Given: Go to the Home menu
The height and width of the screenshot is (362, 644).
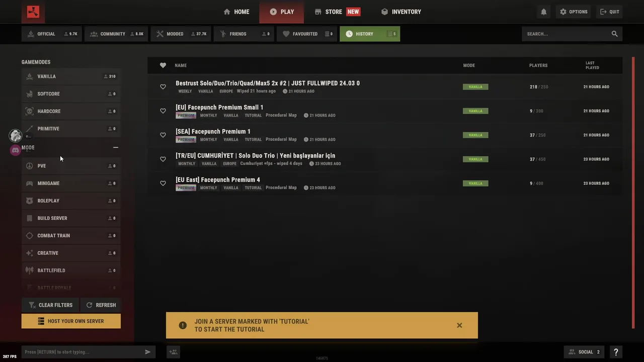Looking at the screenshot, I should coord(236,12).
